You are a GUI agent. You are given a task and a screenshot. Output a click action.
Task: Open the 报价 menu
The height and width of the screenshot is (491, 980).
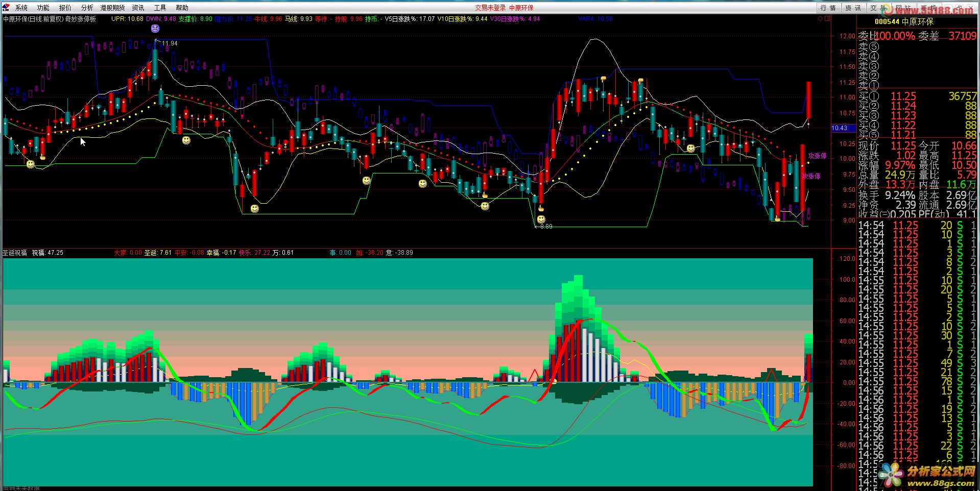pyautogui.click(x=65, y=8)
